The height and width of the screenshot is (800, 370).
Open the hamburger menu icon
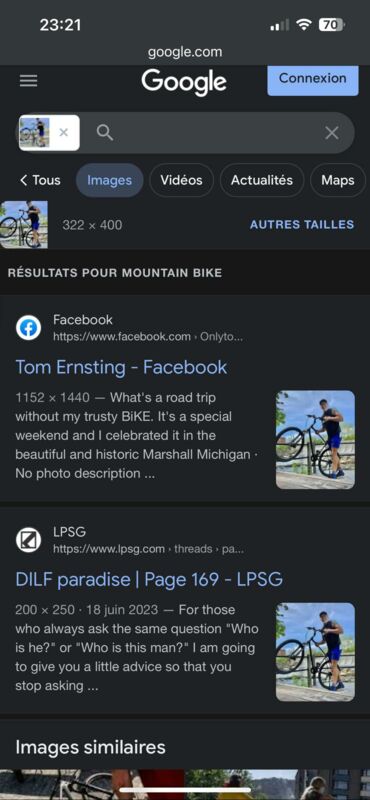pyautogui.click(x=29, y=81)
